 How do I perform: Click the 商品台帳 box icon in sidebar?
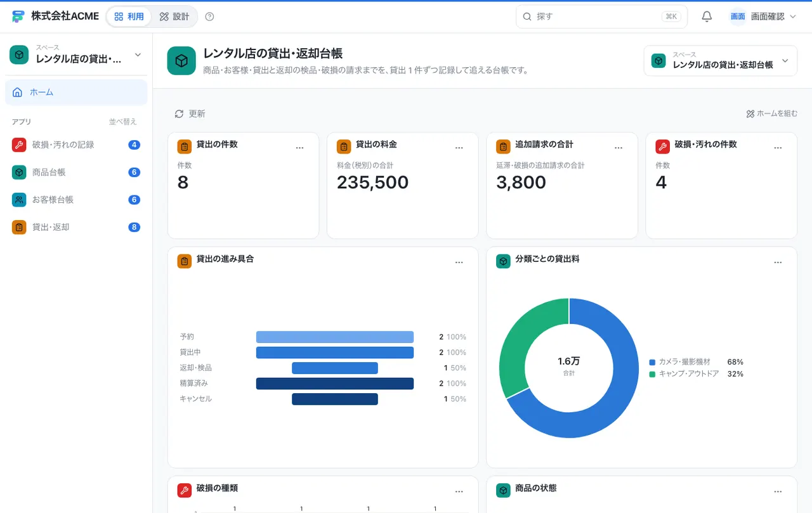[x=19, y=172]
